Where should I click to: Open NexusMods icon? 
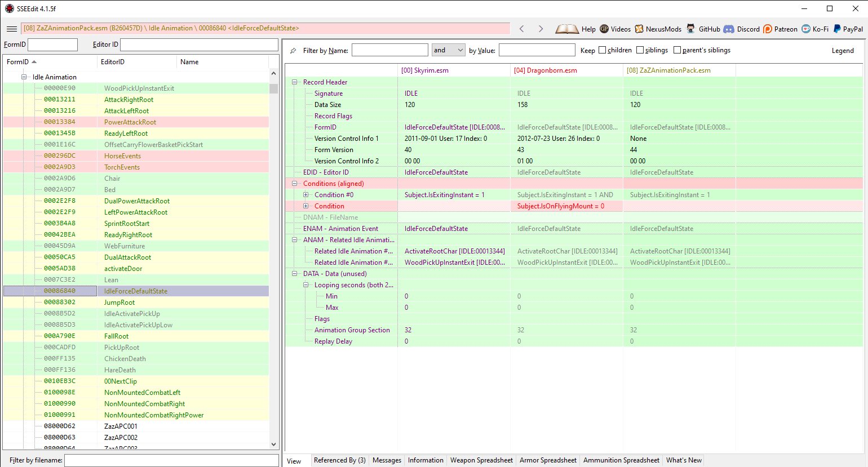[x=639, y=29]
